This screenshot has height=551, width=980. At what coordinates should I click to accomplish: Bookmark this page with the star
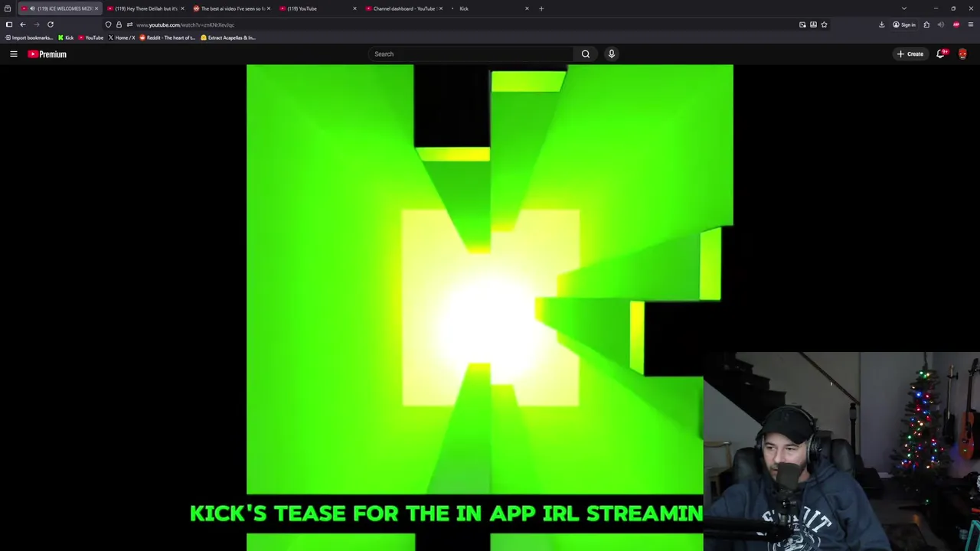coord(824,24)
